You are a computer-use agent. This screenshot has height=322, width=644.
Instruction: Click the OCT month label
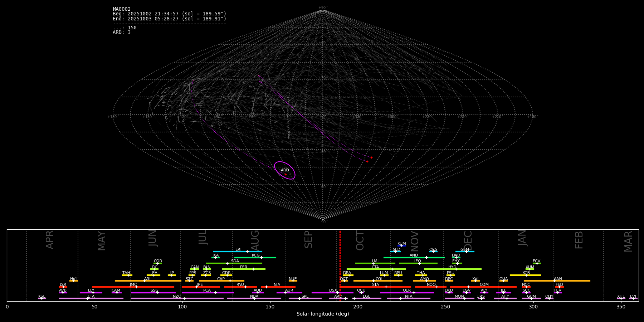(360, 240)
